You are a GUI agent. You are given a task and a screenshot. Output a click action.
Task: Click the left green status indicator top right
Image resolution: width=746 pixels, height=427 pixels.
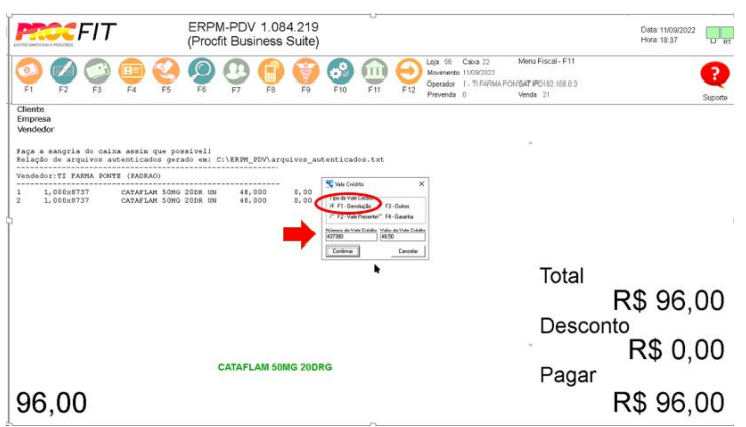coord(713,33)
